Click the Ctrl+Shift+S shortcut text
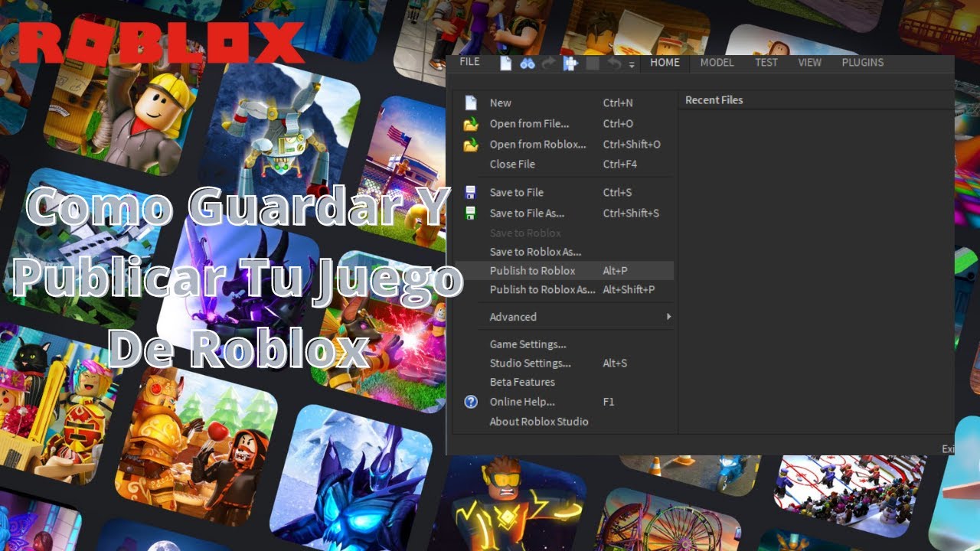980x551 pixels. [x=631, y=213]
